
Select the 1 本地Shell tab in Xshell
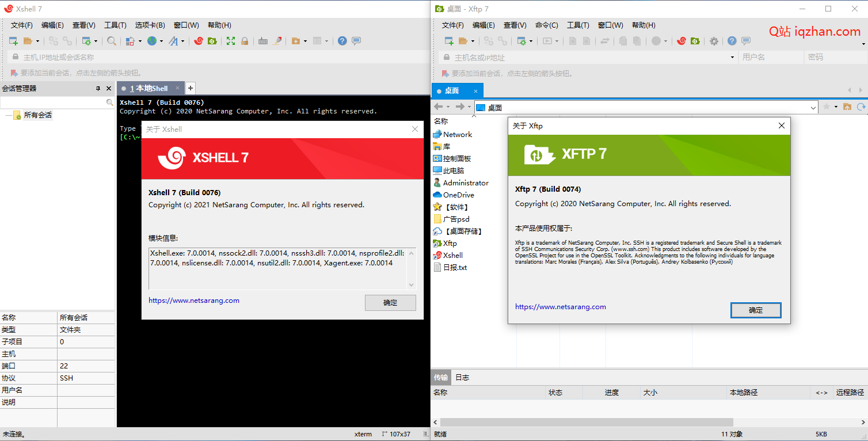pyautogui.click(x=151, y=88)
